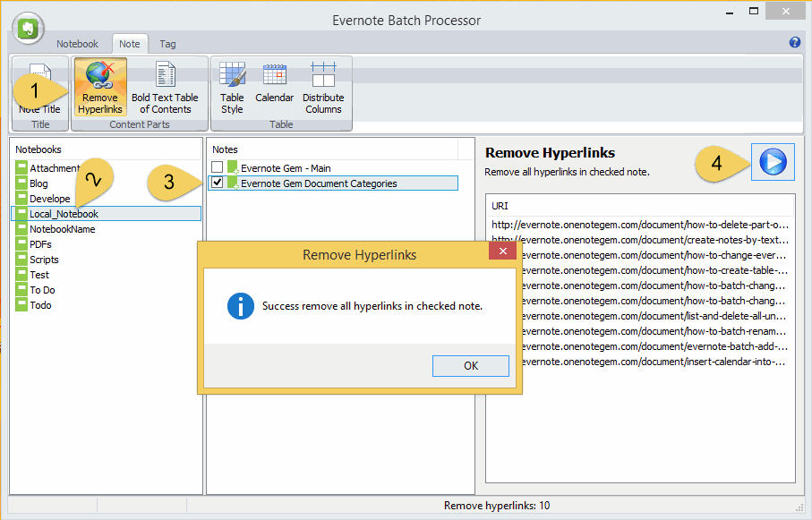Select URI how-to-delete-part-o... row

(640, 225)
